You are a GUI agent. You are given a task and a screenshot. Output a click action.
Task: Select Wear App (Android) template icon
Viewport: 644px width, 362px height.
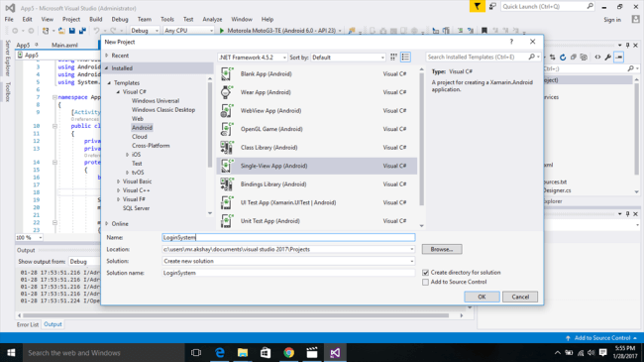tap(226, 92)
